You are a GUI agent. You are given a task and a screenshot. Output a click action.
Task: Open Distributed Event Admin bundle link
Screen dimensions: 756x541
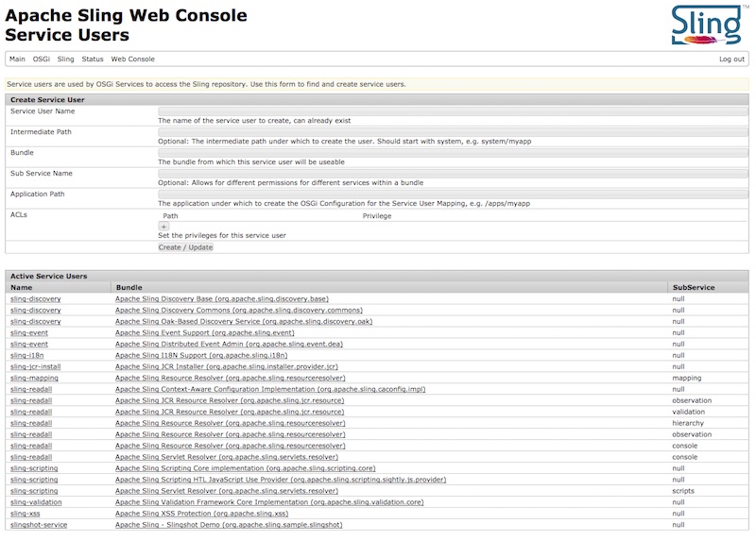229,344
